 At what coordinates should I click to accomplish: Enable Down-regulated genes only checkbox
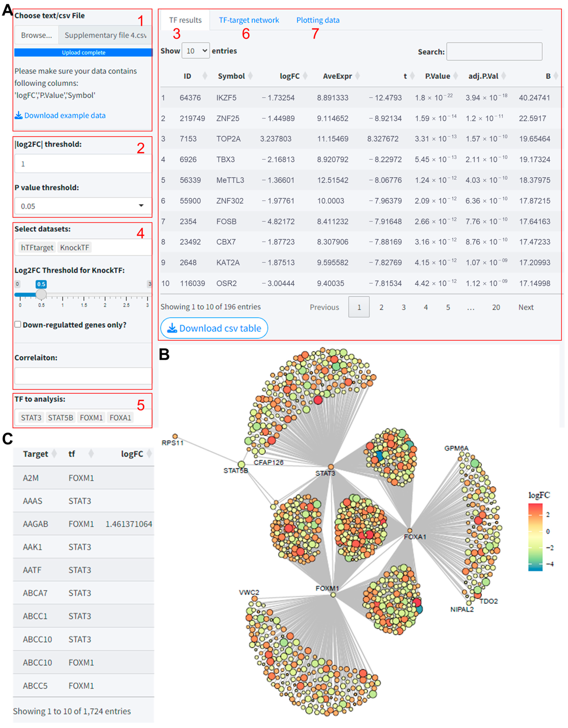(x=18, y=324)
